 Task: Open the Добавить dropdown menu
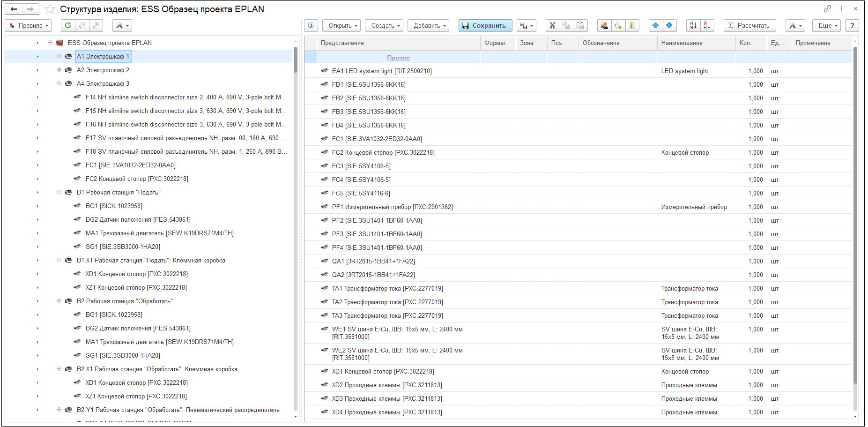tap(429, 25)
